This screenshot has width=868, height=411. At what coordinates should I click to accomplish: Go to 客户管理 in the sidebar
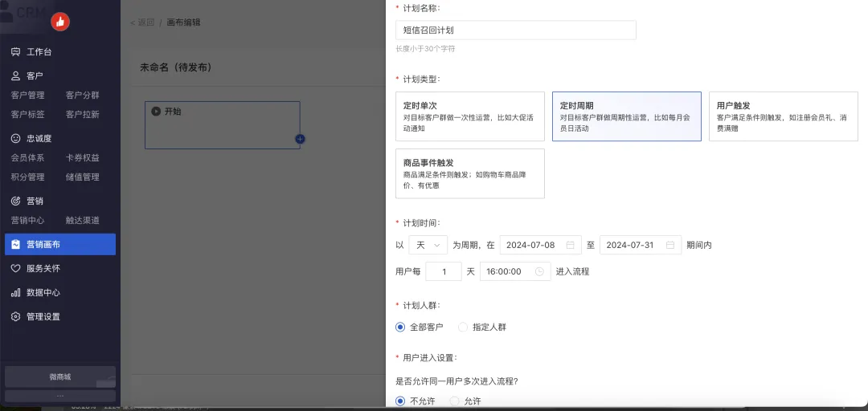coord(27,95)
